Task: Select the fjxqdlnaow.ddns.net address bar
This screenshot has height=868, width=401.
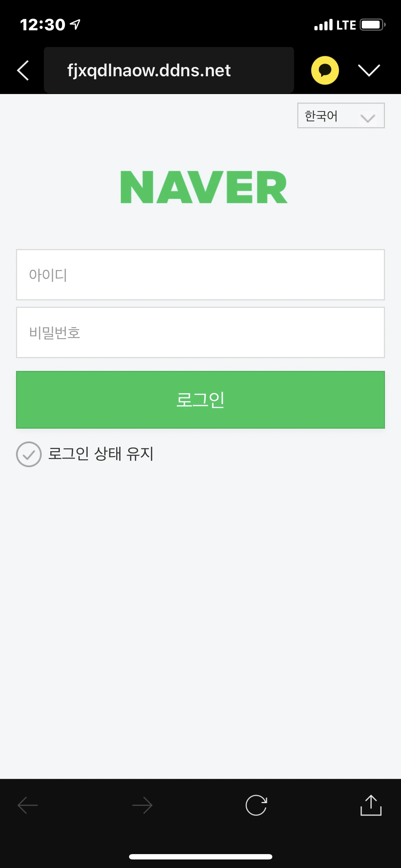Action: pyautogui.click(x=169, y=70)
